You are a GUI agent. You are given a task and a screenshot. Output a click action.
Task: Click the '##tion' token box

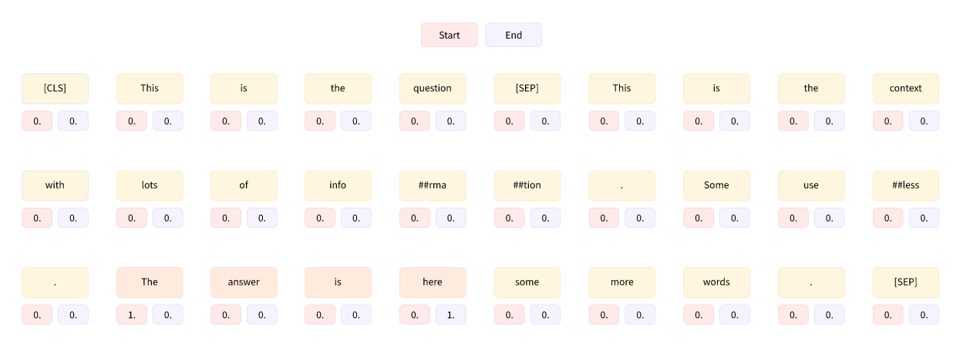point(527,185)
